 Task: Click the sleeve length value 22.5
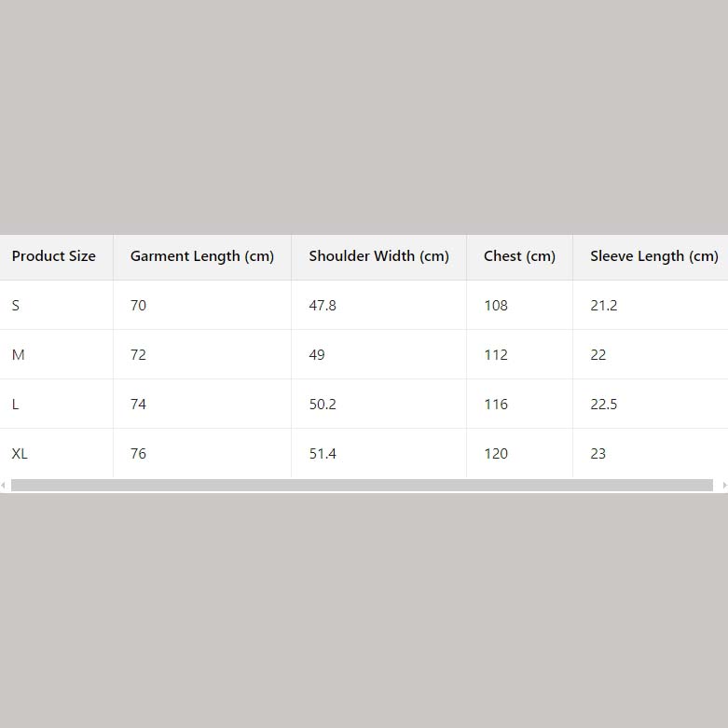point(604,405)
